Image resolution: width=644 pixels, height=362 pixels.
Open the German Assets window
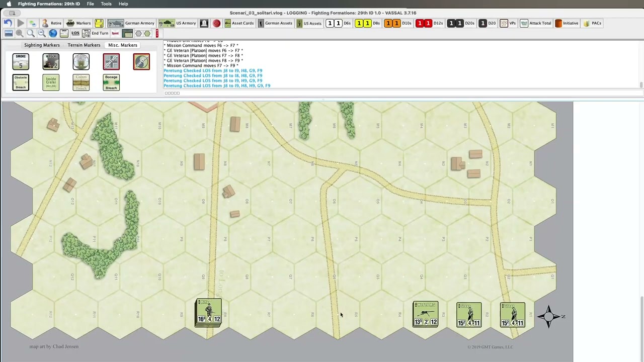(275, 23)
